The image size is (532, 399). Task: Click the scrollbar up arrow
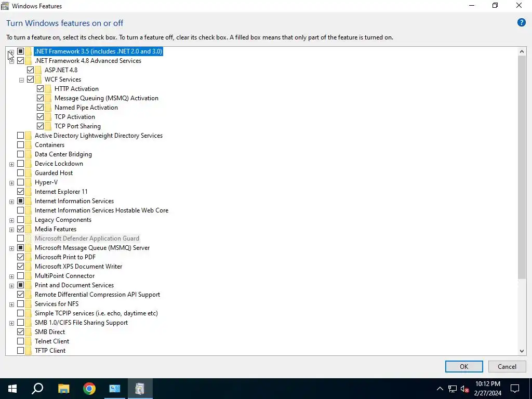(x=522, y=51)
